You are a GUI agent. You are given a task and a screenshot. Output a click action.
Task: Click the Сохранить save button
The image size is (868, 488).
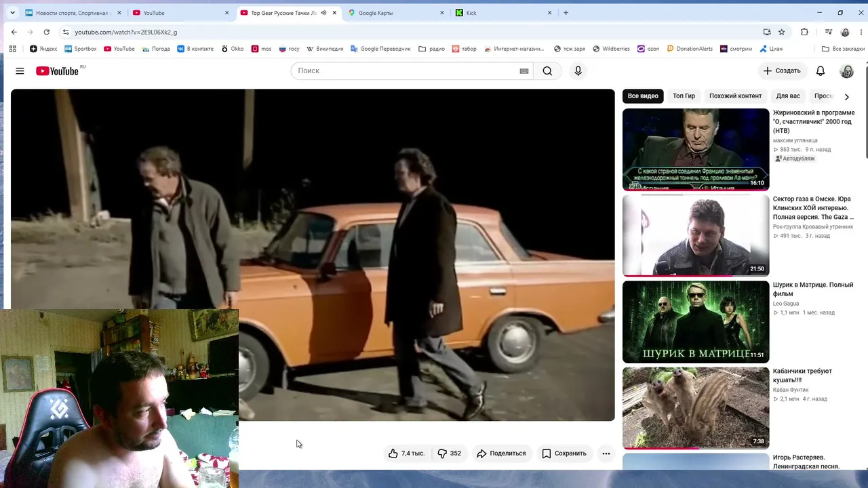[x=564, y=453]
